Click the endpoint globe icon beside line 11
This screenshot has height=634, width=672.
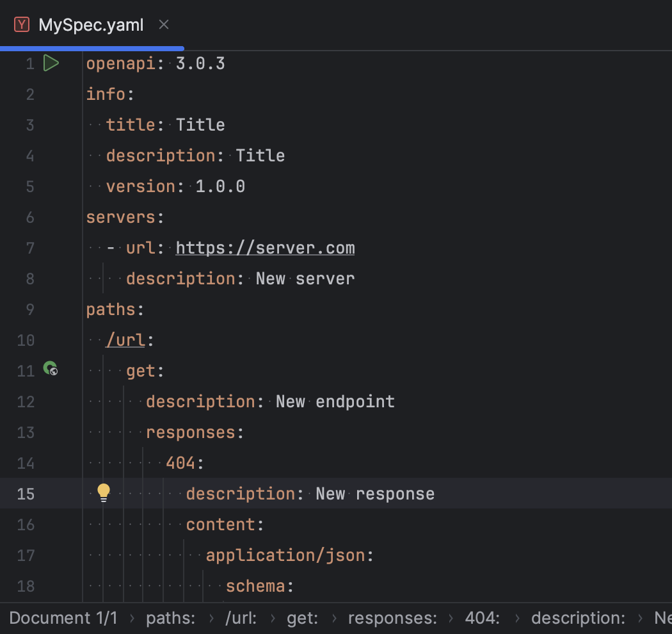click(x=51, y=370)
